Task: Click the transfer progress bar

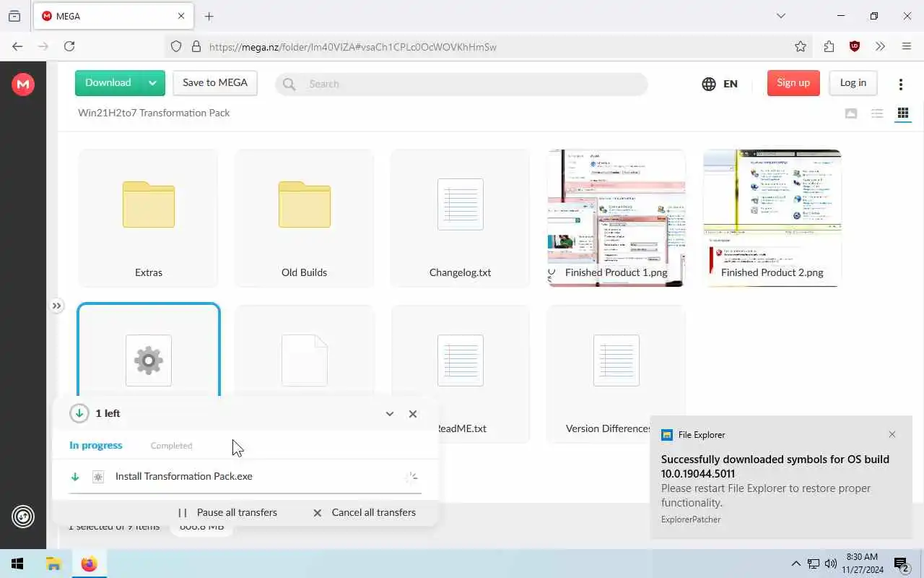Action: 245,493
